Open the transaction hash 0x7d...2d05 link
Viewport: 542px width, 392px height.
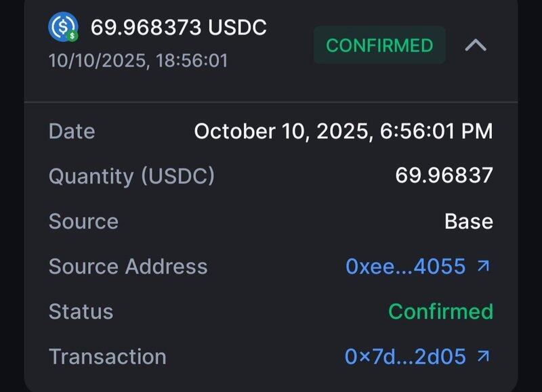click(405, 356)
